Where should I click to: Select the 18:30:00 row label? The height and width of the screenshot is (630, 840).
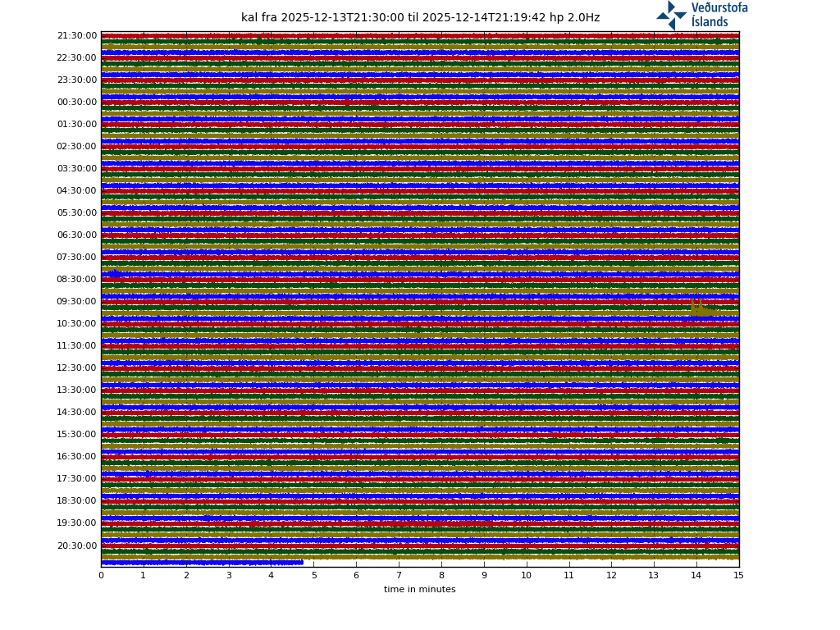pos(77,501)
